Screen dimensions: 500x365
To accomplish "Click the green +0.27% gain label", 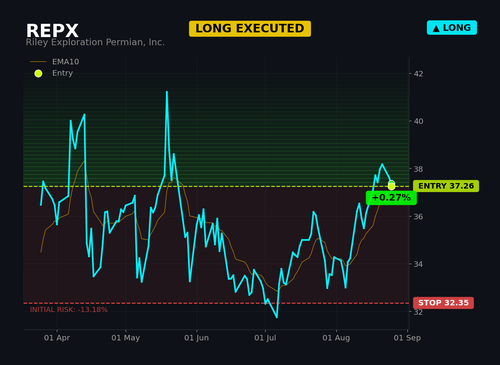I will [x=391, y=198].
